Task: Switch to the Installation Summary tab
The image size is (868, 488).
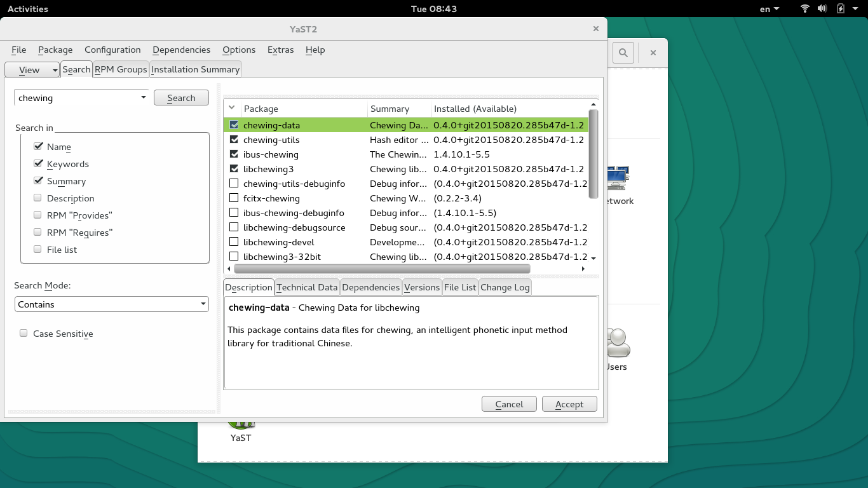Action: pos(195,69)
